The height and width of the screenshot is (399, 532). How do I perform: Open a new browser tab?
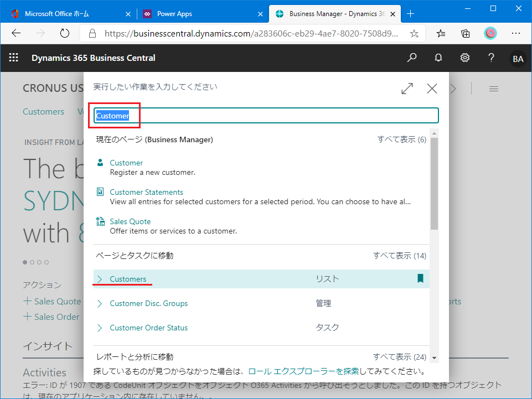(411, 14)
